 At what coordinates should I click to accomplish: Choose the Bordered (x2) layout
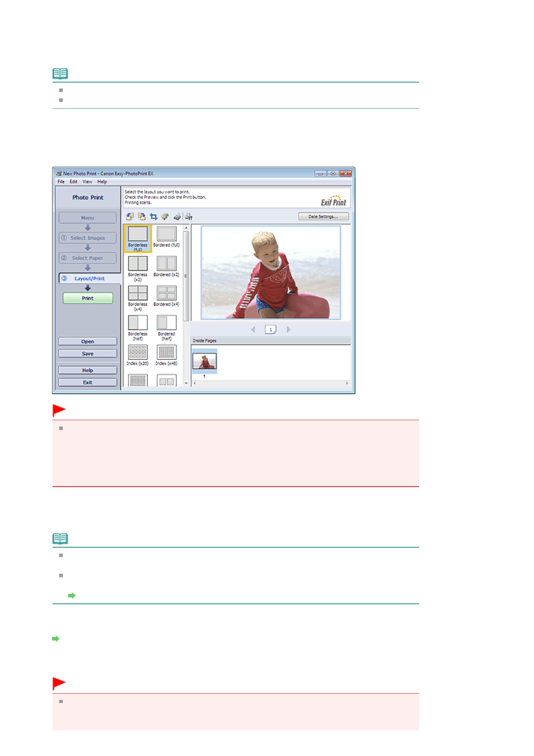tap(166, 267)
